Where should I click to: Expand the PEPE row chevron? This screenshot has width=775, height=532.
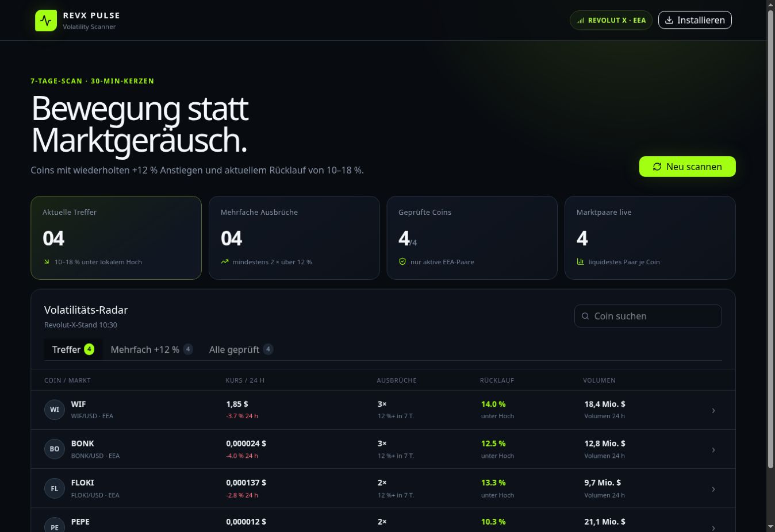(x=713, y=527)
